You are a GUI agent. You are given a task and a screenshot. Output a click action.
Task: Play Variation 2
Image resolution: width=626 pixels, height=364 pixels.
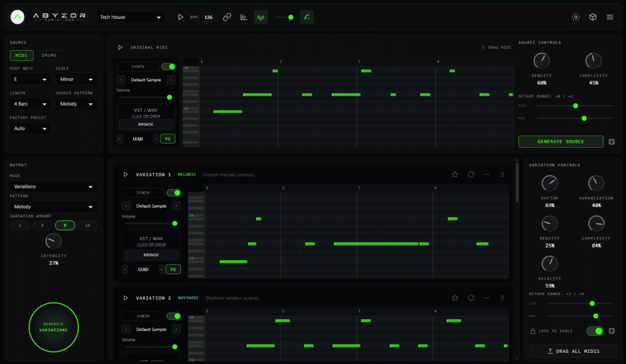coord(125,298)
